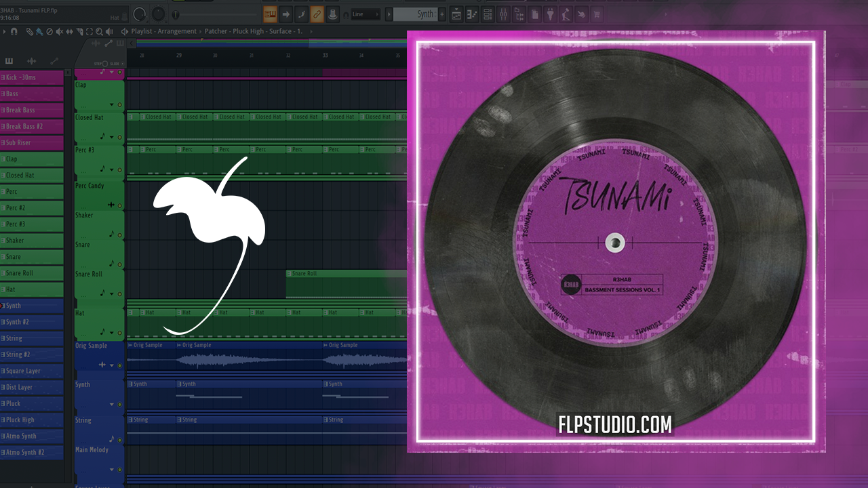Adjust the horizontal slider in the top toolbar
The width and height of the screenshot is (868, 488).
click(217, 14)
